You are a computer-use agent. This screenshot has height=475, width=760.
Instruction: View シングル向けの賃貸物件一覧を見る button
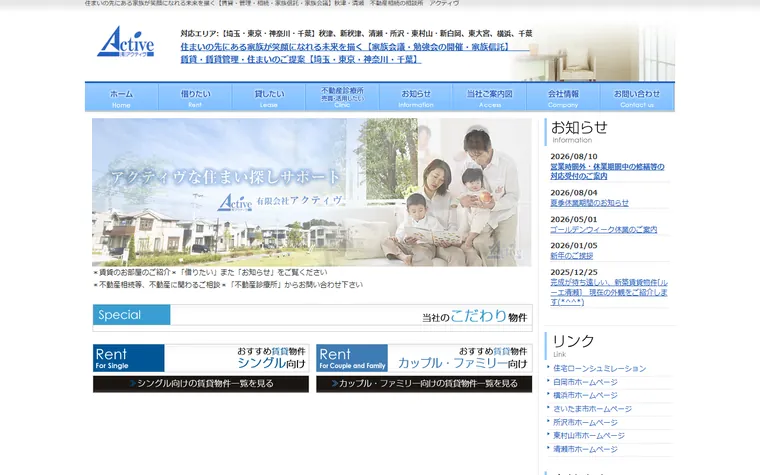tap(201, 384)
